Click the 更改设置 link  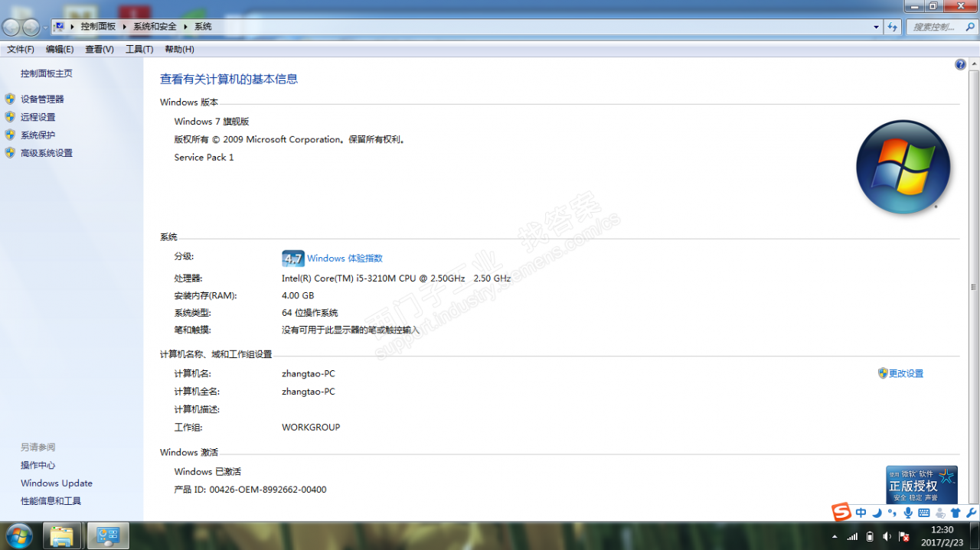point(906,373)
